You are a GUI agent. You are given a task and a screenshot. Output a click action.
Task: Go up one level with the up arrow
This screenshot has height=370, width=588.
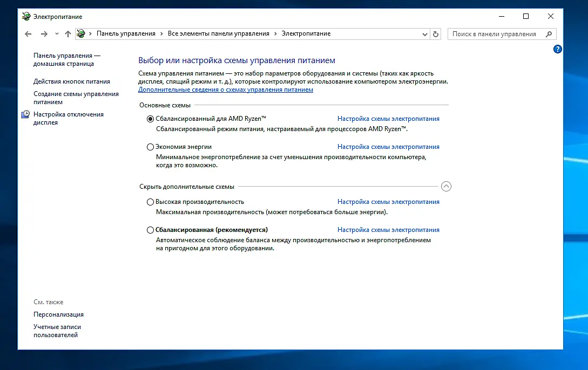(x=68, y=34)
